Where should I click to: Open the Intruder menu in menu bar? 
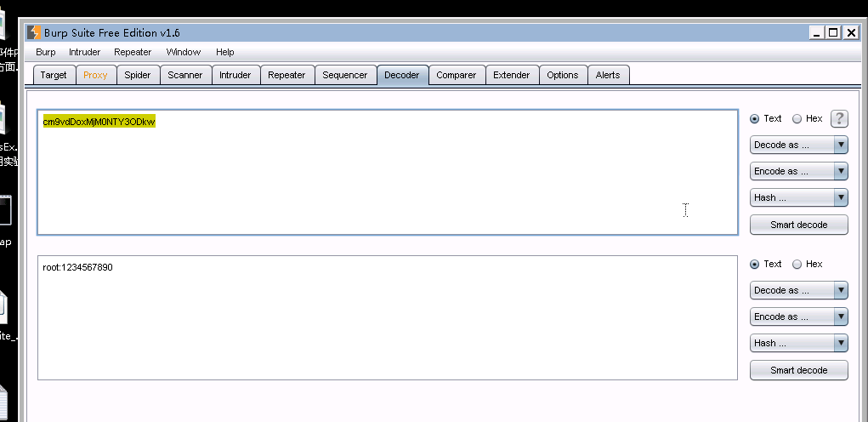[85, 52]
